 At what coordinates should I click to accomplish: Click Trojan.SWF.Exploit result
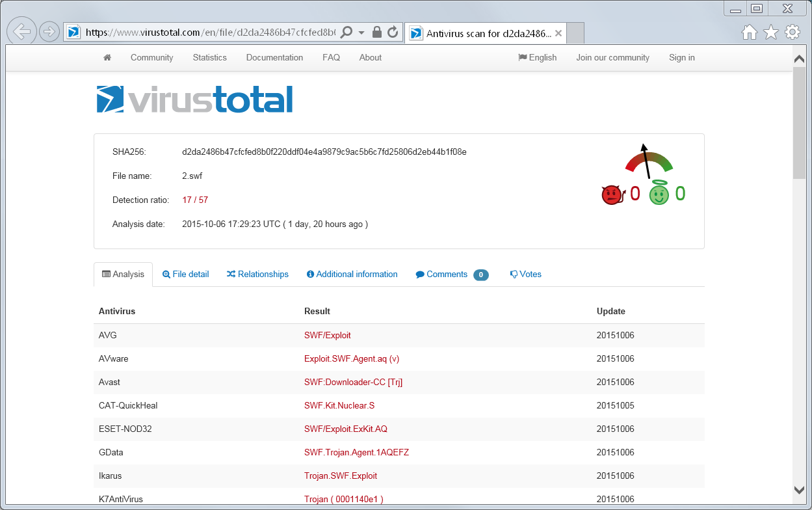pyautogui.click(x=341, y=476)
